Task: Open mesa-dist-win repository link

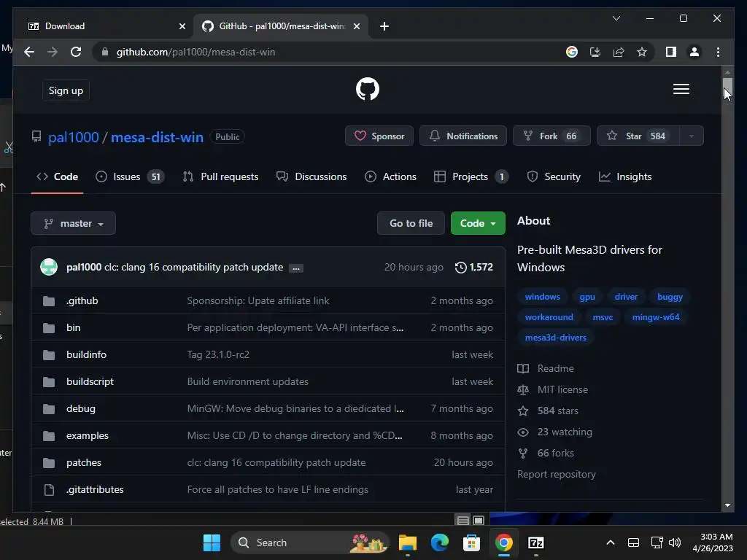Action: click(158, 137)
